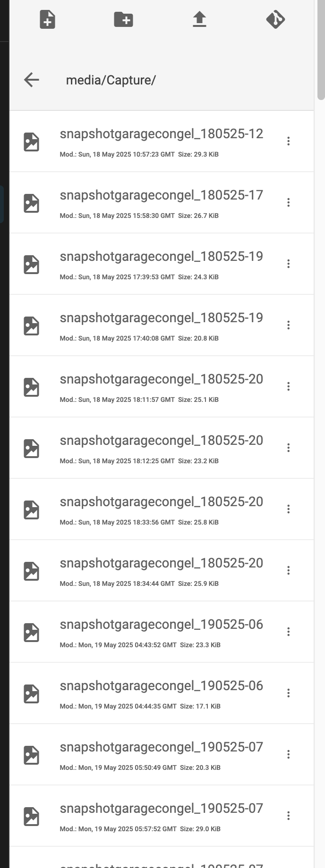Click the upload file icon

199,19
